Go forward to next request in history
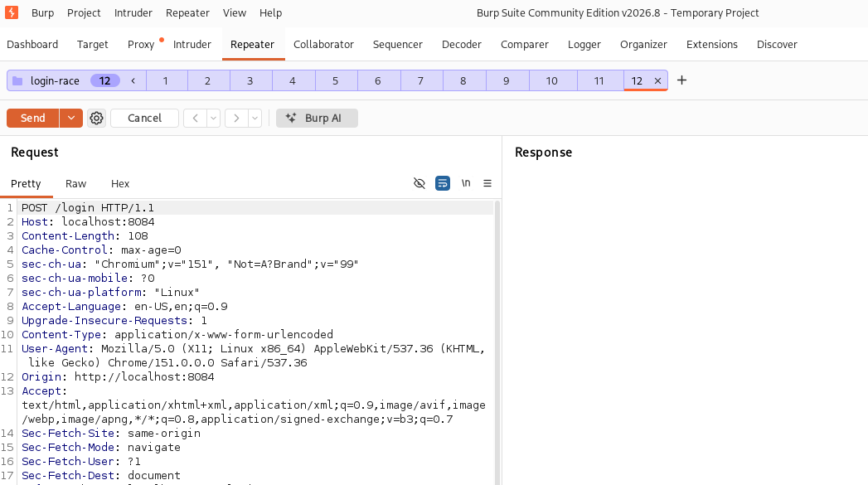The height and width of the screenshot is (485, 868). click(236, 118)
